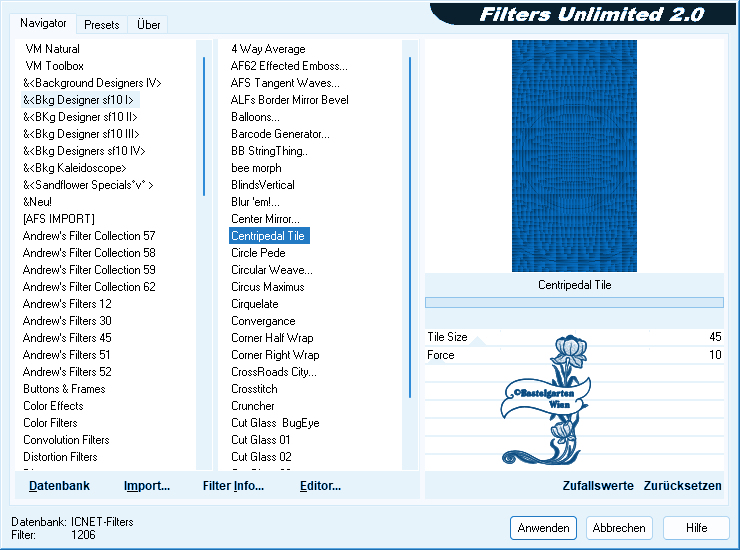Select &<Bkg Kaleidoscope> category
This screenshot has width=740, height=550.
pyautogui.click(x=75, y=168)
